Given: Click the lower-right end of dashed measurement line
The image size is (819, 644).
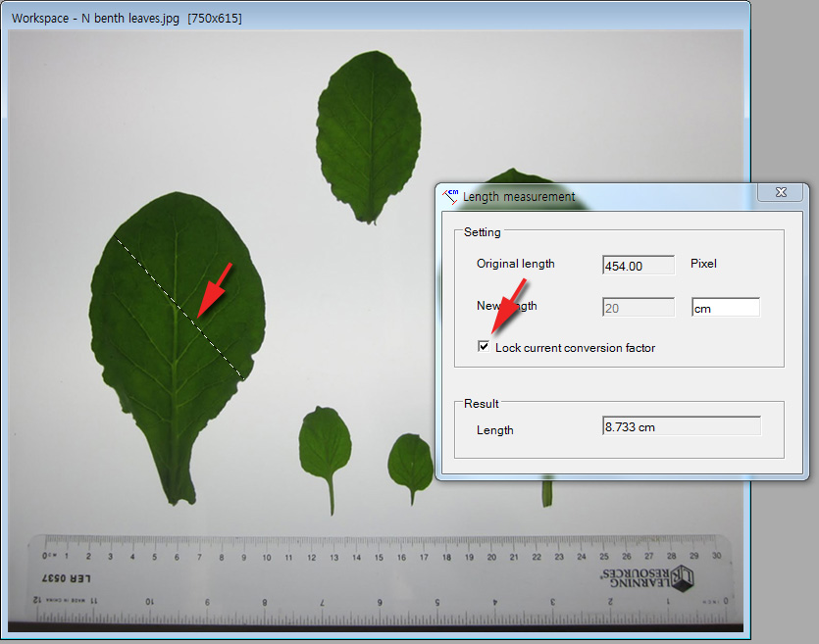Looking at the screenshot, I should pos(242,377).
